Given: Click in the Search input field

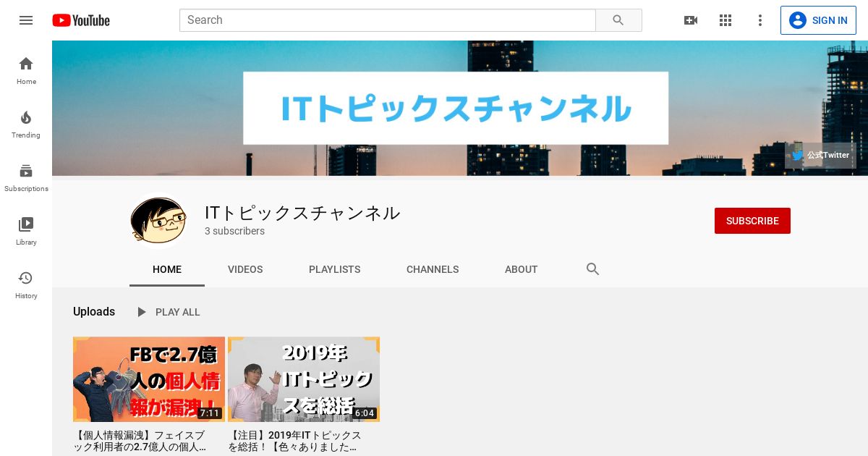Looking at the screenshot, I should pyautogui.click(x=388, y=20).
